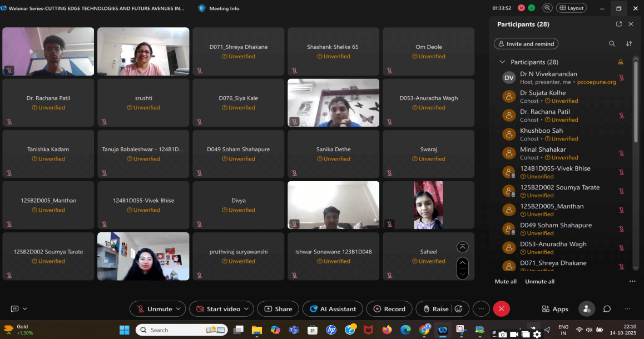Click the red leave meeting button
The width and height of the screenshot is (644, 339).
(501, 309)
